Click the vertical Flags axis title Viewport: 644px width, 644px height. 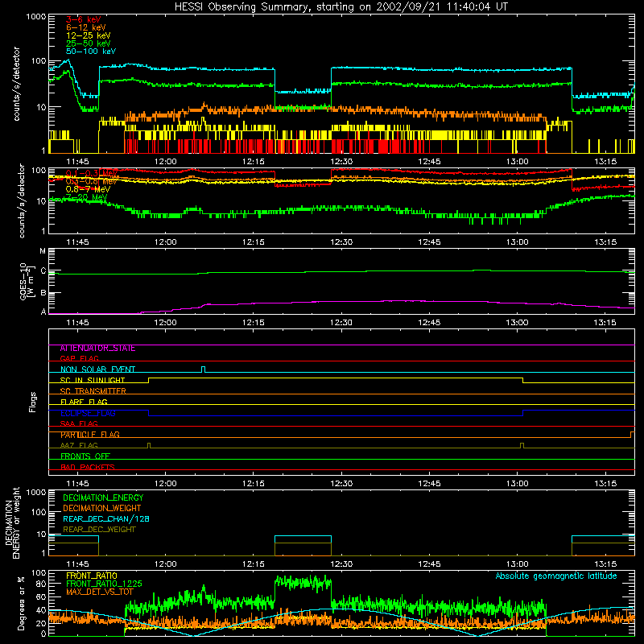pos(32,402)
